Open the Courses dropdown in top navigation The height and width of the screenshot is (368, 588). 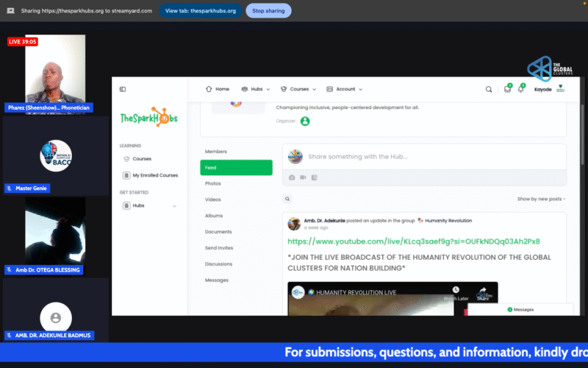pos(298,89)
